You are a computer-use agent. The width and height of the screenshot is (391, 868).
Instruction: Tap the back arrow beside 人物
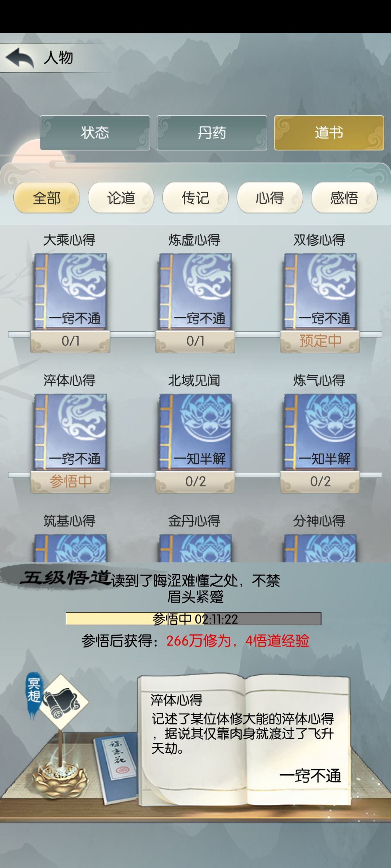point(20,58)
